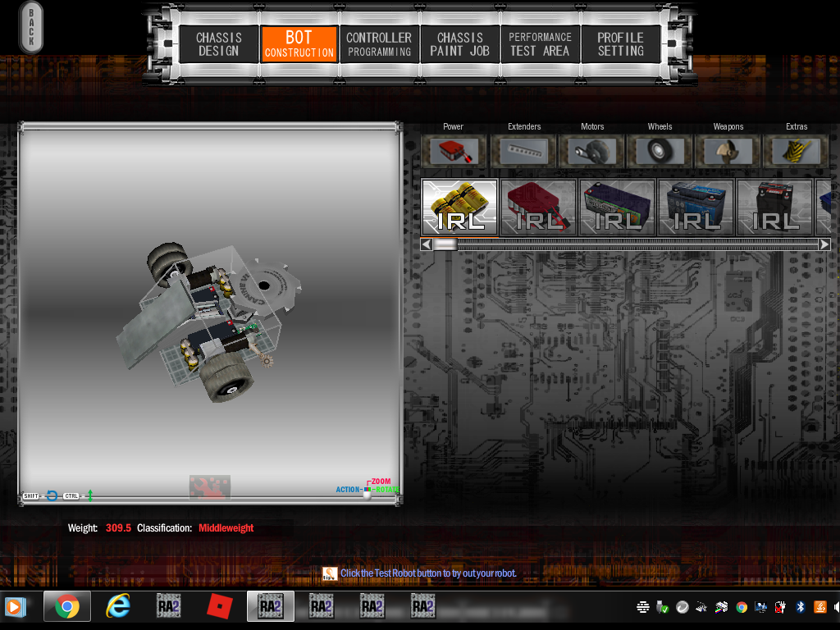This screenshot has width=840, height=630.
Task: Click the red wrench remove-component icon
Action: pyautogui.click(x=209, y=487)
